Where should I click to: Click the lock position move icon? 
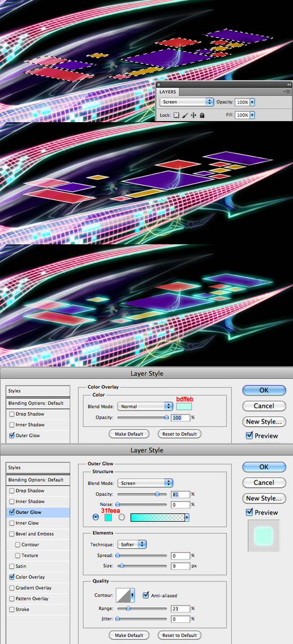(x=193, y=115)
